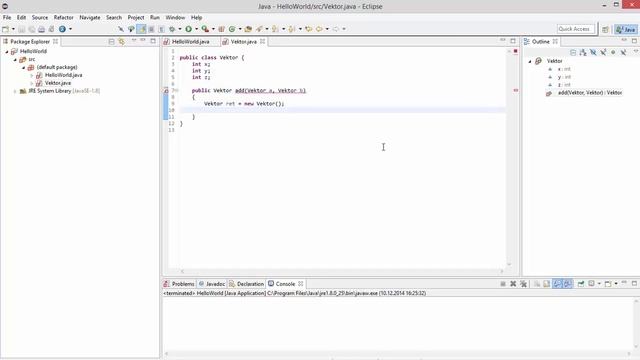Click Remove All Terminated Launches icon
This screenshot has width=640, height=360.
tap(523, 284)
